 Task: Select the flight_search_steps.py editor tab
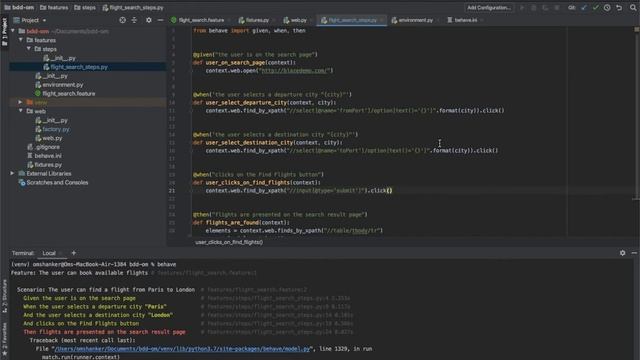point(352,20)
